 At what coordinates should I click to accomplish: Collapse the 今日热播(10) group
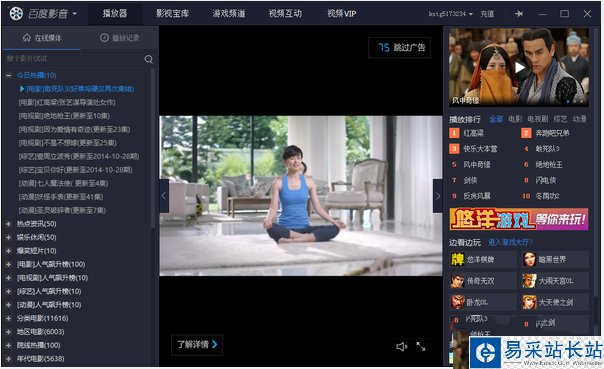coord(8,75)
